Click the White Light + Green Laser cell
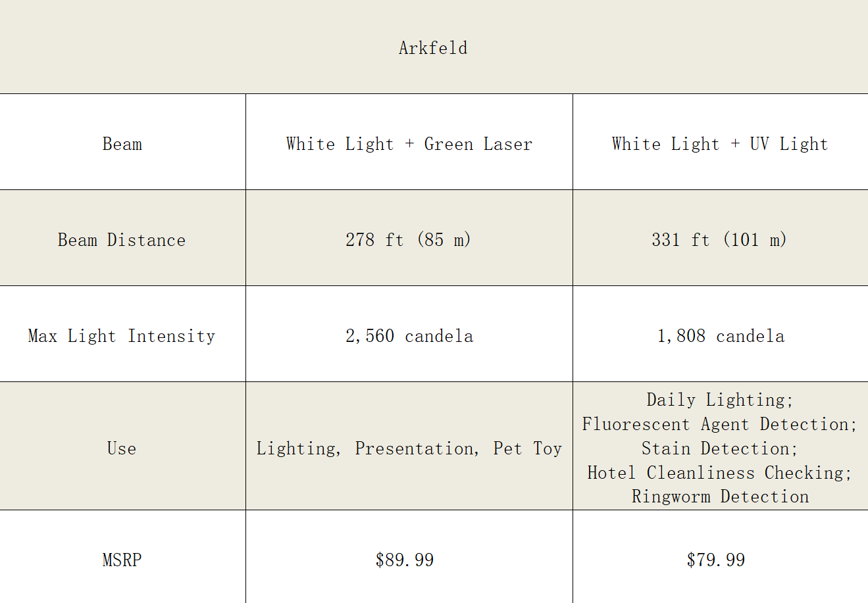The width and height of the screenshot is (868, 603). 409,144
